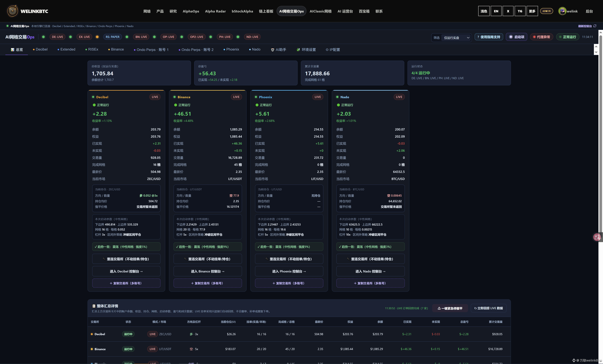The height and width of the screenshot is (364, 603).
Task: Click the floating translate icon on right edge
Action: (x=597, y=237)
